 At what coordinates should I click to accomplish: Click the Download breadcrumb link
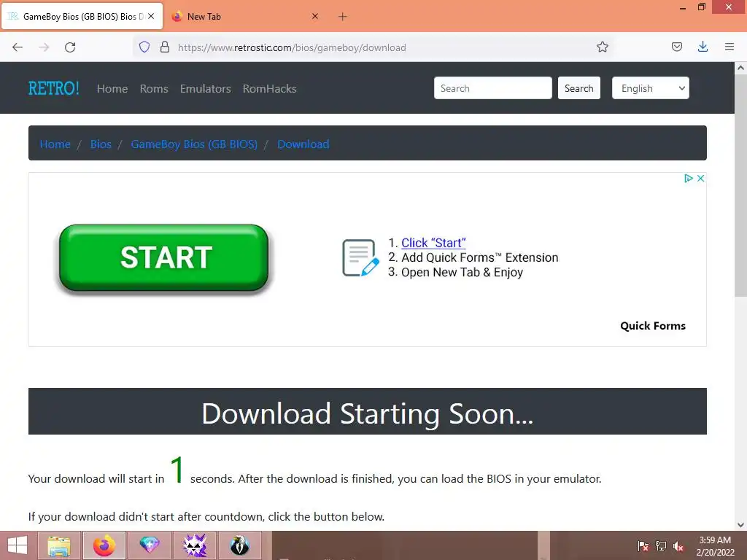pyautogui.click(x=303, y=144)
